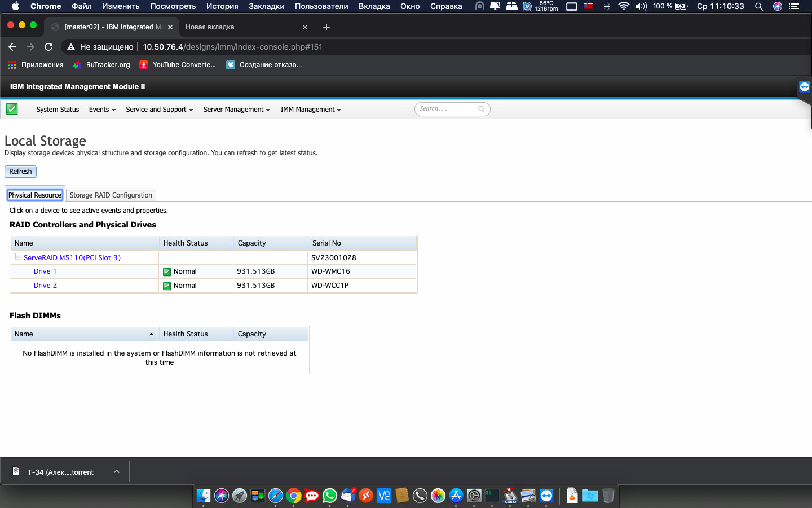Click the Wi-Fi icon in menu bar
The width and height of the screenshot is (812, 508).
pyautogui.click(x=624, y=6)
